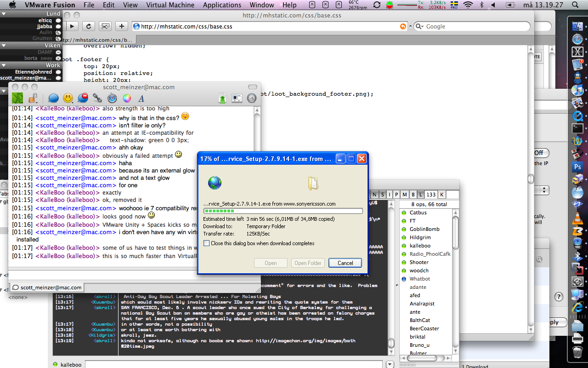
Task: Select user Whatbot in IRC user list
Action: 419,279
